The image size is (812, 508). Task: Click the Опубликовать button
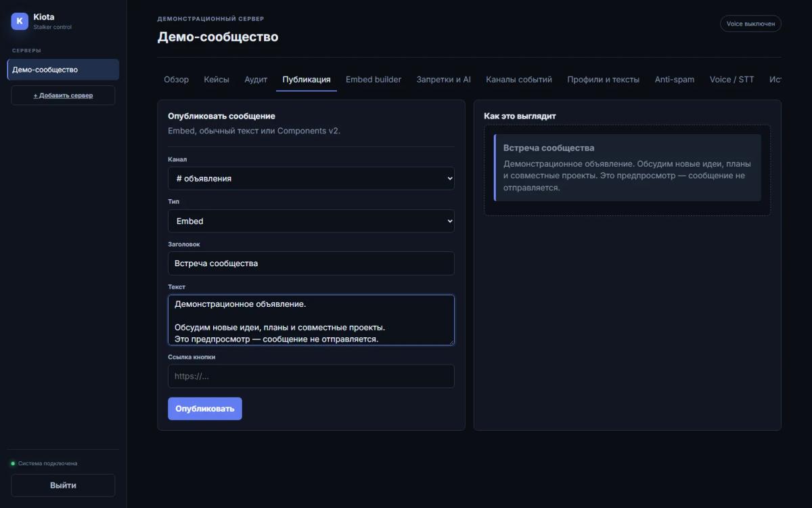pyautogui.click(x=205, y=408)
